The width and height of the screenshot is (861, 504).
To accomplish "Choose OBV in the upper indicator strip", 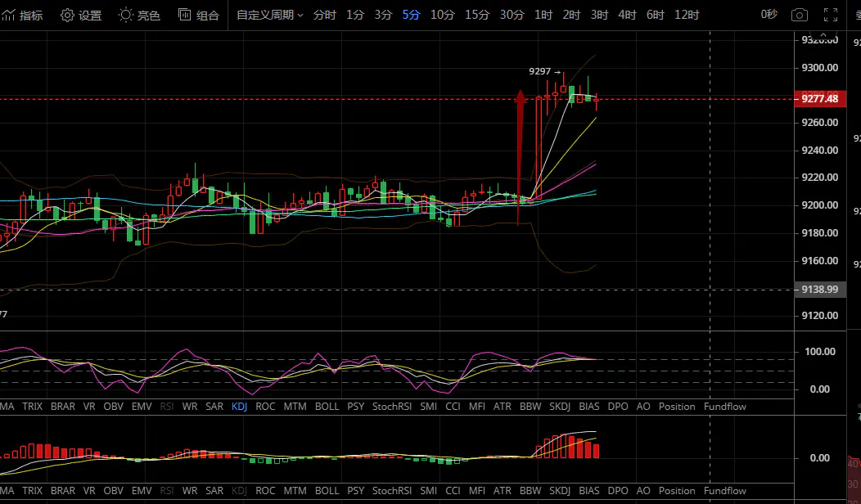I will point(114,407).
